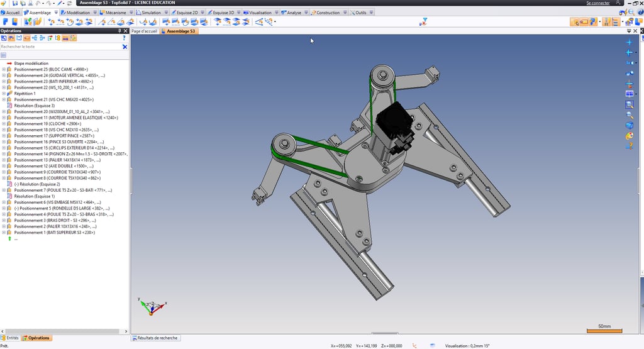Image resolution: width=644 pixels, height=349 pixels.
Task: Select Positionnement 19 (CLOCHE) row
Action: [47, 124]
